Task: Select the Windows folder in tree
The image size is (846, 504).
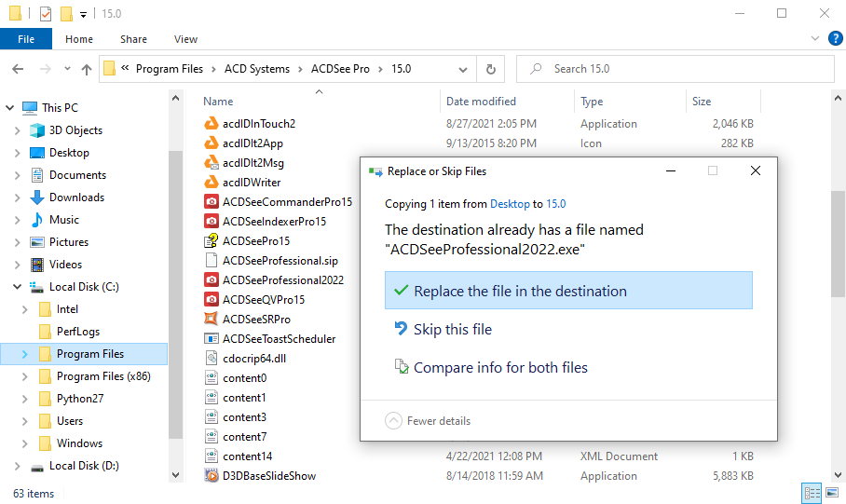Action: 79,443
